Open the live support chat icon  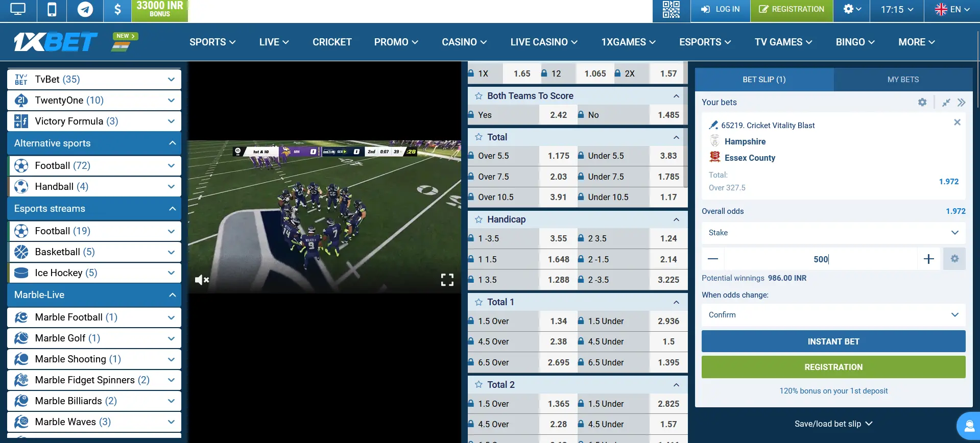pos(968,426)
